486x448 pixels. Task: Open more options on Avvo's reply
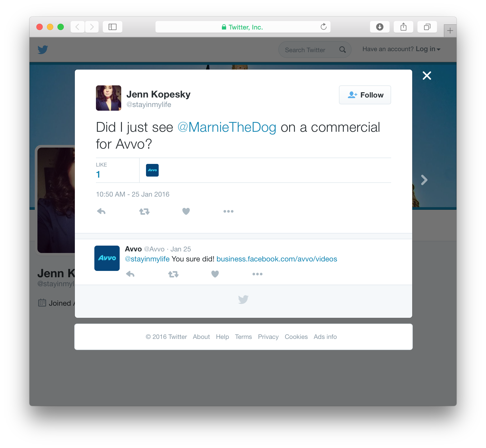pos(257,274)
